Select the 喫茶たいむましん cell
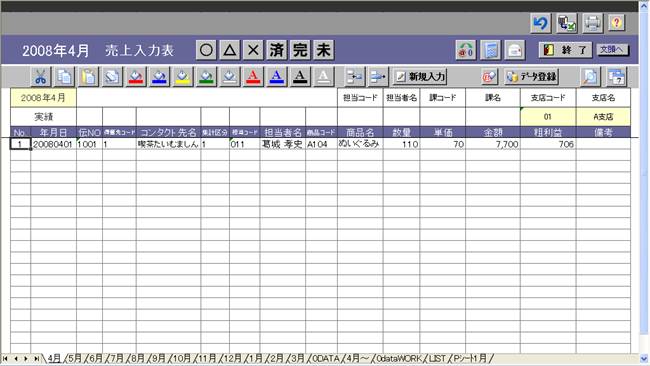The width and height of the screenshot is (650, 366). pyautogui.click(x=168, y=144)
